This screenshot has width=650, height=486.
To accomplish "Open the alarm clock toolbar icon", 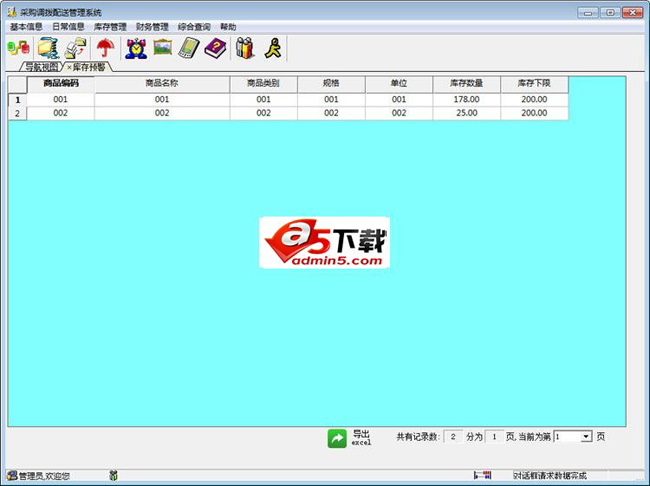I will tap(136, 48).
